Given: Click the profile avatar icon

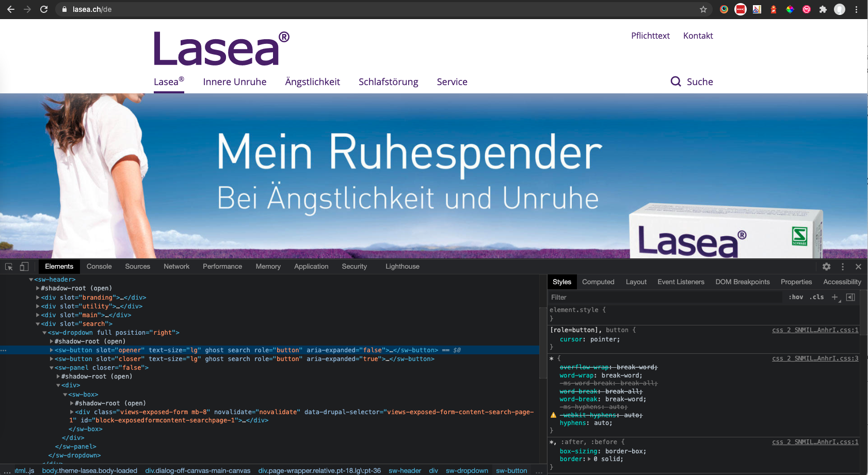Looking at the screenshot, I should tap(840, 9).
